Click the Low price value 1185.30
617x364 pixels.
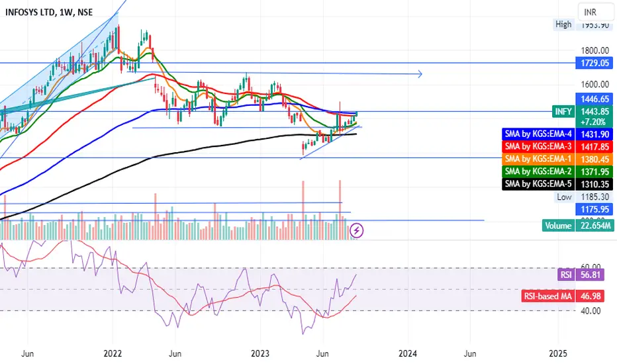(x=594, y=197)
